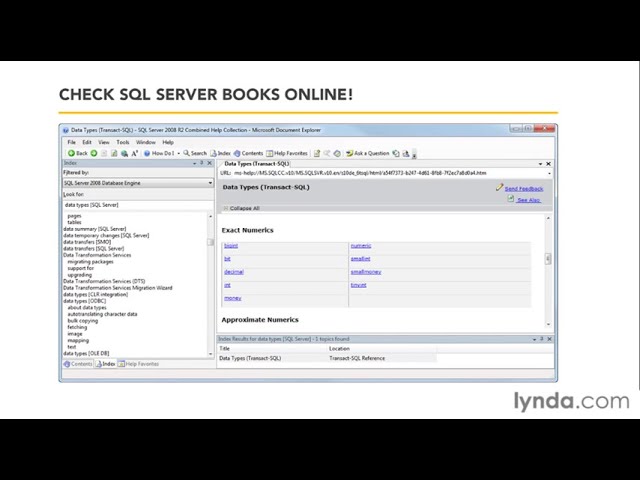This screenshot has width=640, height=480.
Task: Open the bigint data type link
Action: click(231, 246)
